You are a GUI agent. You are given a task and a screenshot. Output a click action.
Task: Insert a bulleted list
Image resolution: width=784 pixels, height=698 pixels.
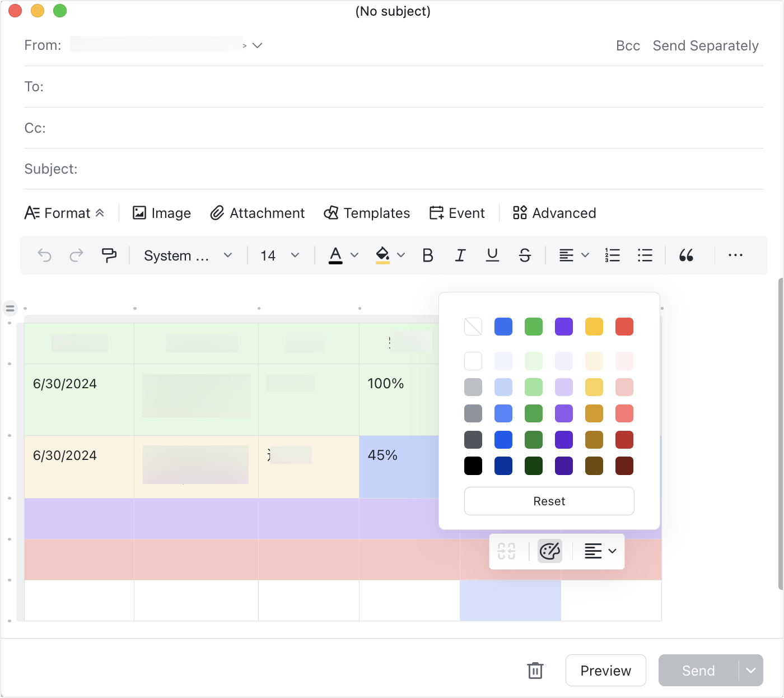(x=645, y=255)
